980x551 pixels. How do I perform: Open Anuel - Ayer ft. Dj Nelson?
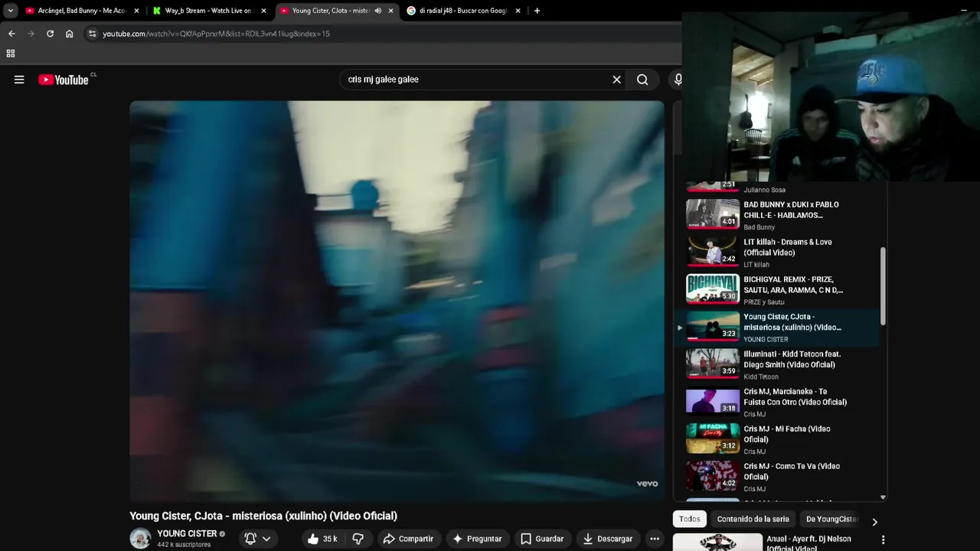point(808,543)
